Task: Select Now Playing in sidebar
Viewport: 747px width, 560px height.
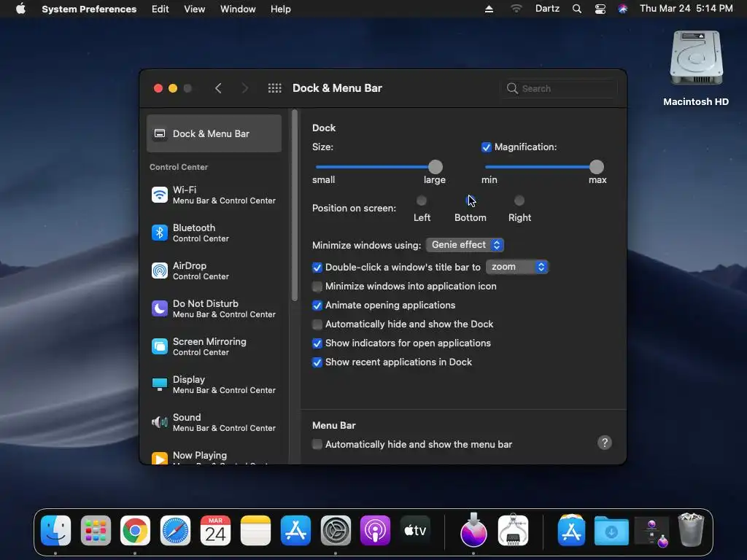Action: (214, 457)
